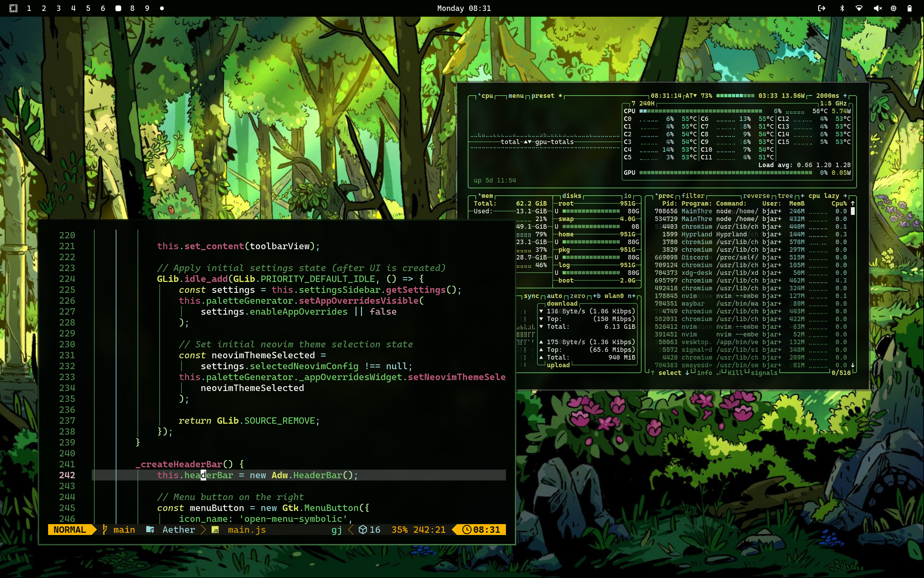
Task: Toggle the disks panel label in btop
Action: (572, 196)
